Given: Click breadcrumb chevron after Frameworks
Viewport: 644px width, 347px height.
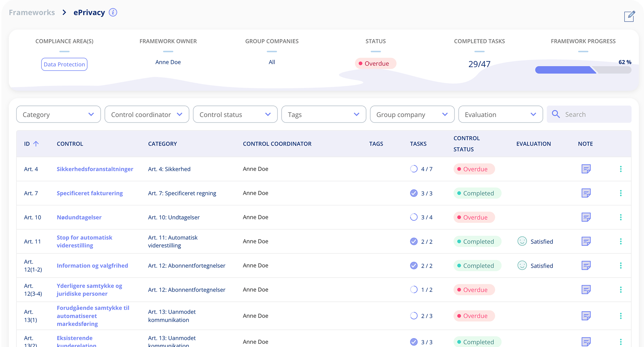Looking at the screenshot, I should (64, 13).
